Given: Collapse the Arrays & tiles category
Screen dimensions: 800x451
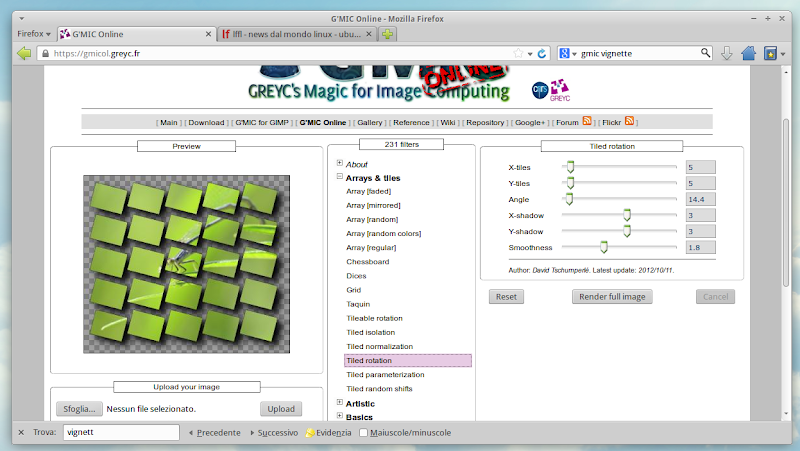Looking at the screenshot, I should tap(340, 178).
